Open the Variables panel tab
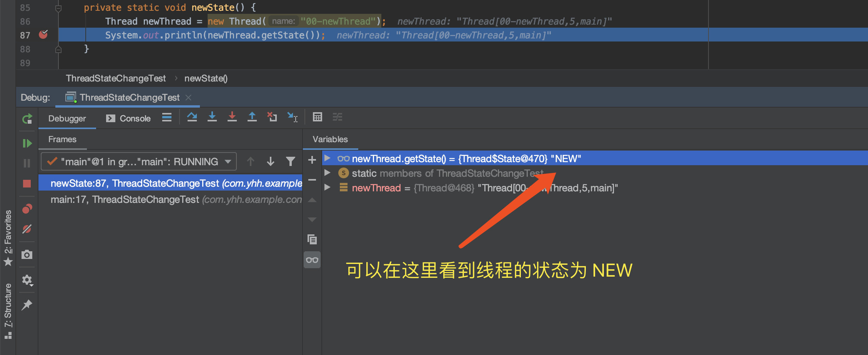 (330, 139)
